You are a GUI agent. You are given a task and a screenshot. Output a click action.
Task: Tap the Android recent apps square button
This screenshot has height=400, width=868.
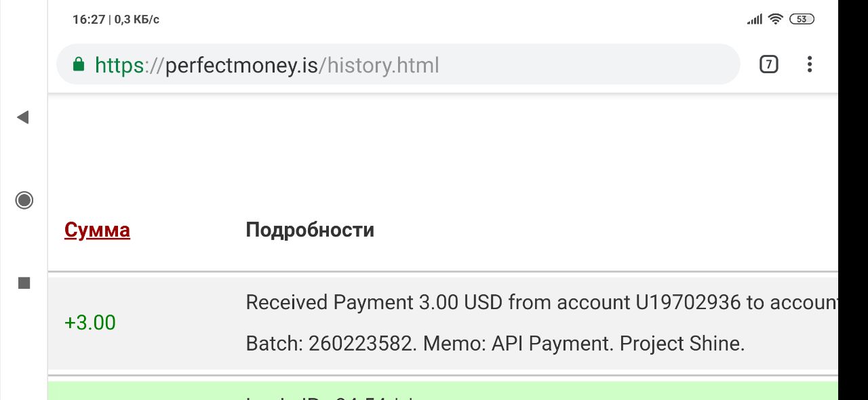[24, 283]
